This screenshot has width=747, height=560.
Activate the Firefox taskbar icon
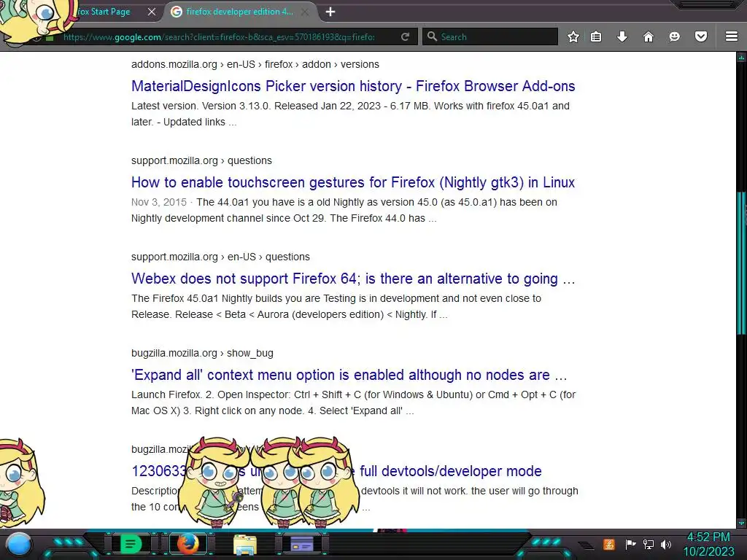[x=188, y=544]
